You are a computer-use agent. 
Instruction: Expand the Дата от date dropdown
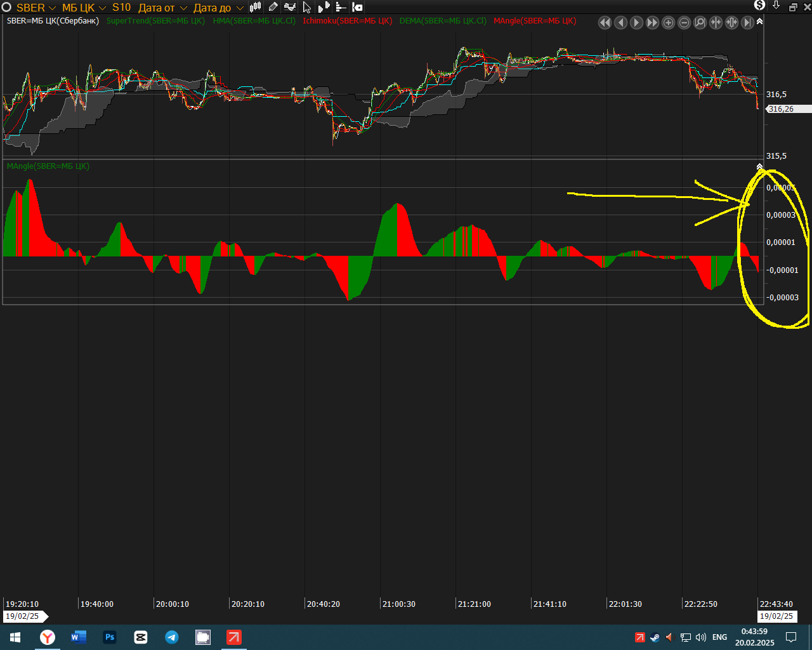point(162,8)
